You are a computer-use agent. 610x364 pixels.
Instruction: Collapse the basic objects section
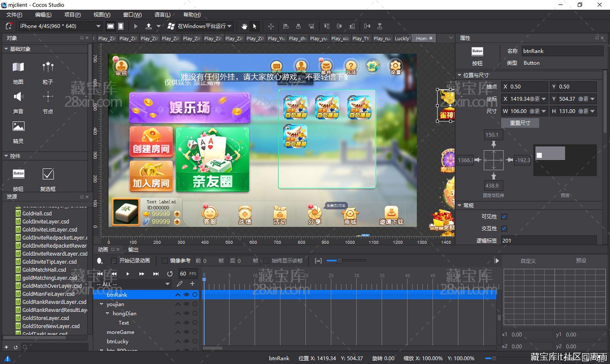[6, 49]
